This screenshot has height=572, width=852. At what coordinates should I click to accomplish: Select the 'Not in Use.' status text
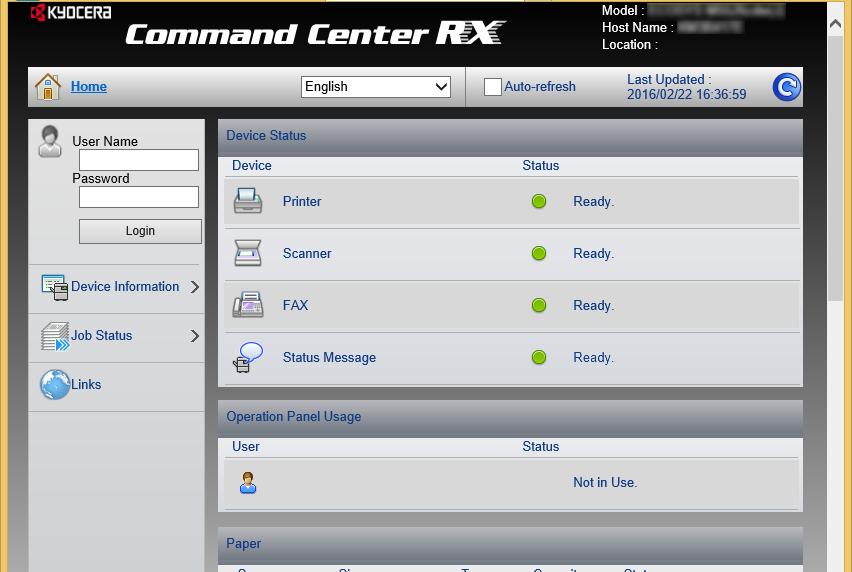pyautogui.click(x=605, y=482)
